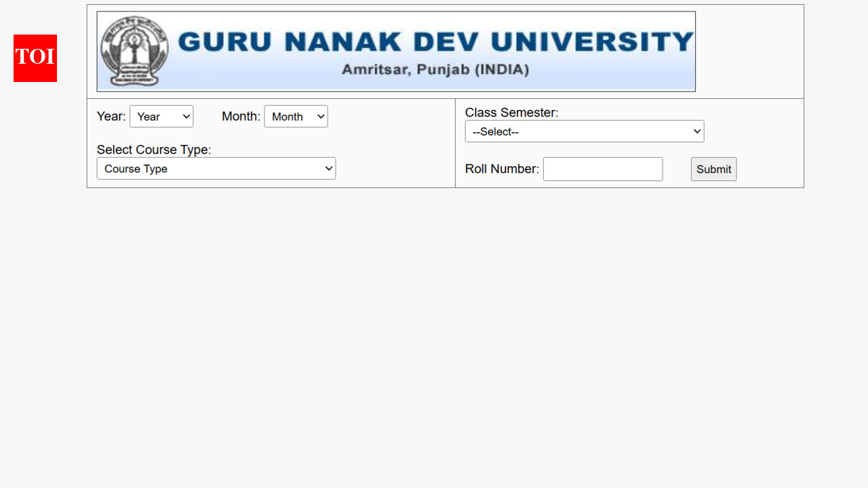
Task: Click the chevron arrow on the Year dropdown
Action: 185,116
